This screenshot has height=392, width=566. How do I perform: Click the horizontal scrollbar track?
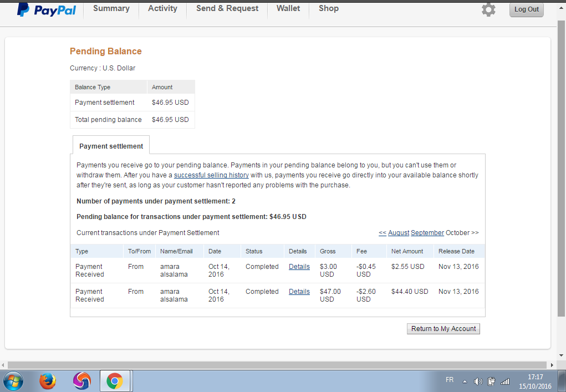click(277, 365)
